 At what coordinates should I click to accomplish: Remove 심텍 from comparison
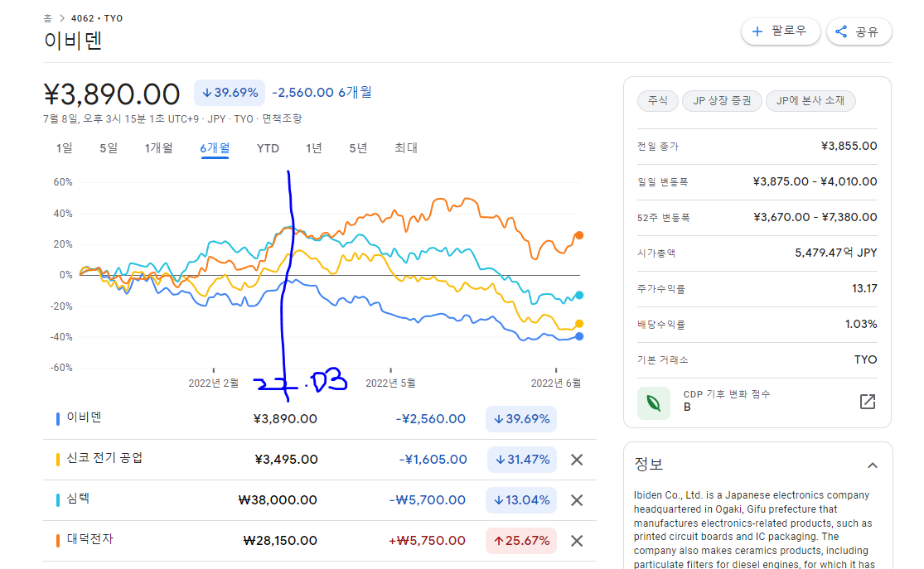pos(577,500)
